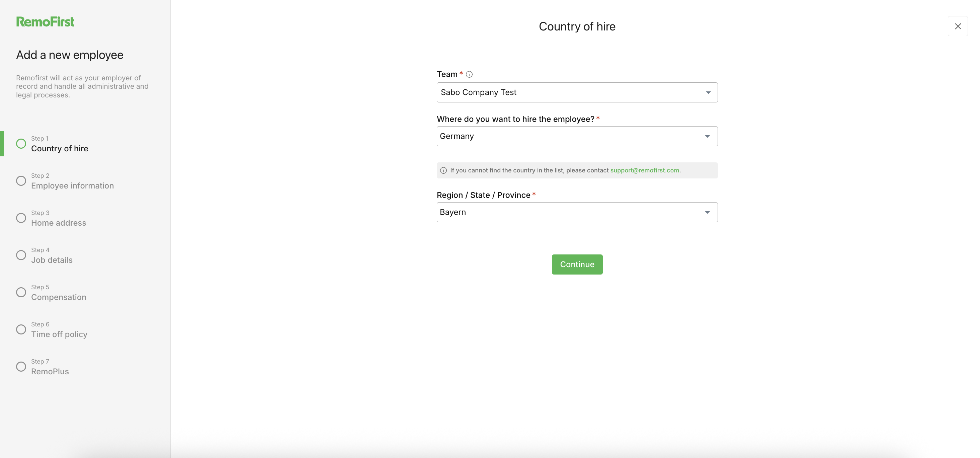Viewport: 980px width, 458px height.
Task: Open the Region dropdown showing Bayern
Action: coord(577,212)
